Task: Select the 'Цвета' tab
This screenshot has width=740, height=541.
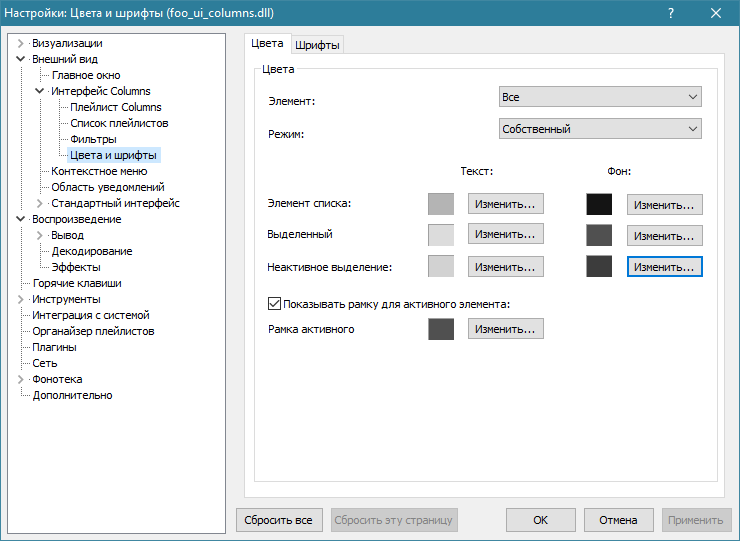Action: 267,44
